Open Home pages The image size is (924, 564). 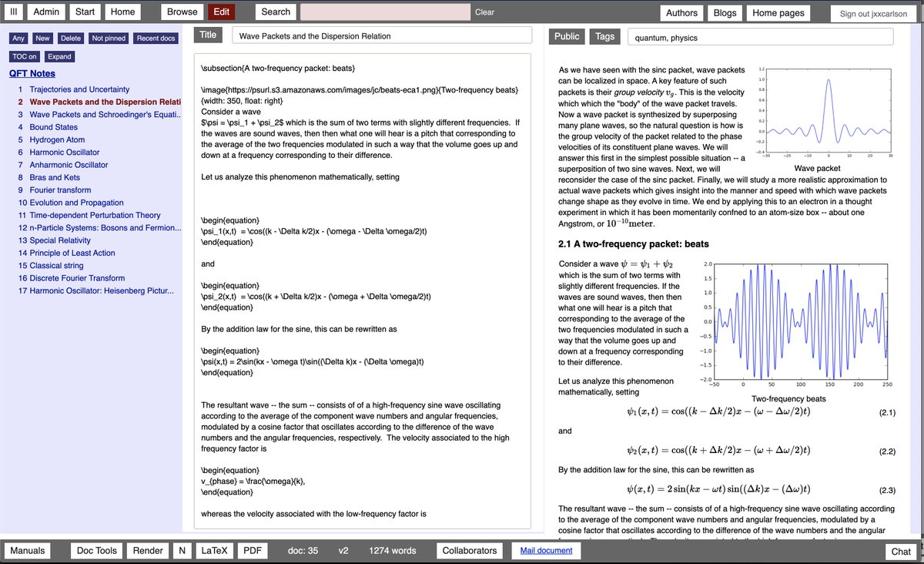[x=778, y=12]
